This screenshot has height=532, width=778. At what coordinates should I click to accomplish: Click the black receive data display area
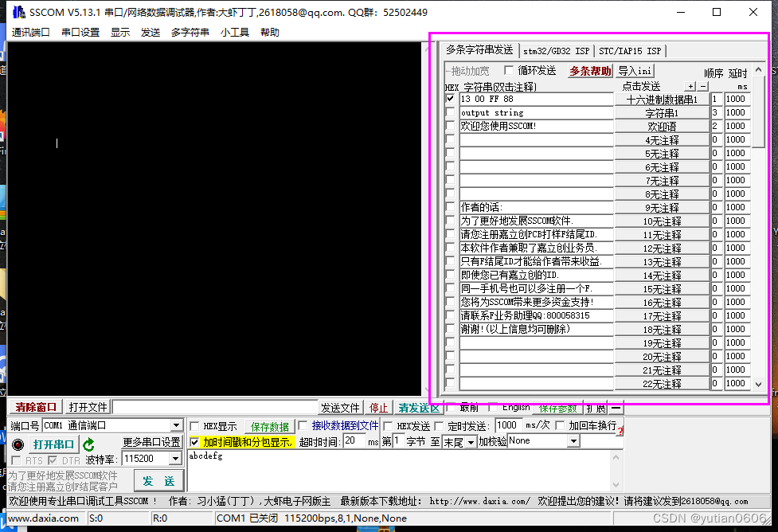pos(214,218)
